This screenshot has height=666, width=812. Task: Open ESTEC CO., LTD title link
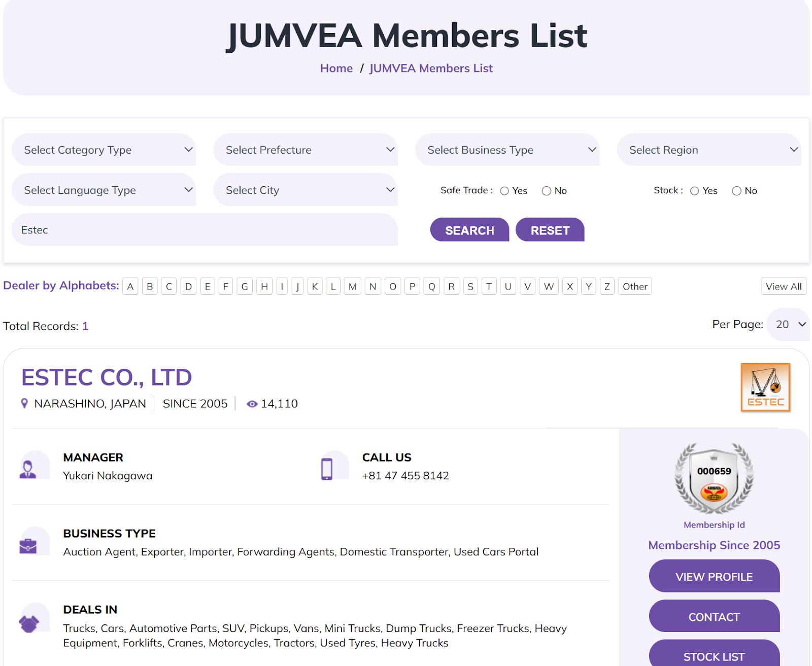[107, 377]
